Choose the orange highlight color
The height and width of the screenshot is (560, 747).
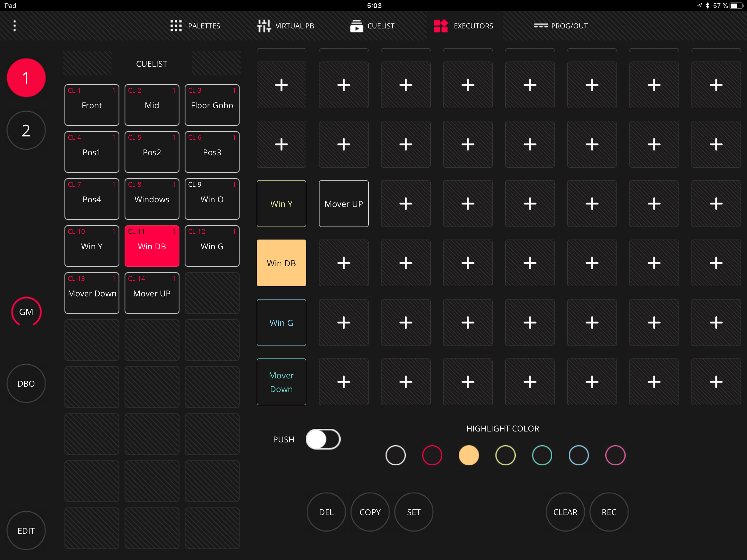pos(468,455)
